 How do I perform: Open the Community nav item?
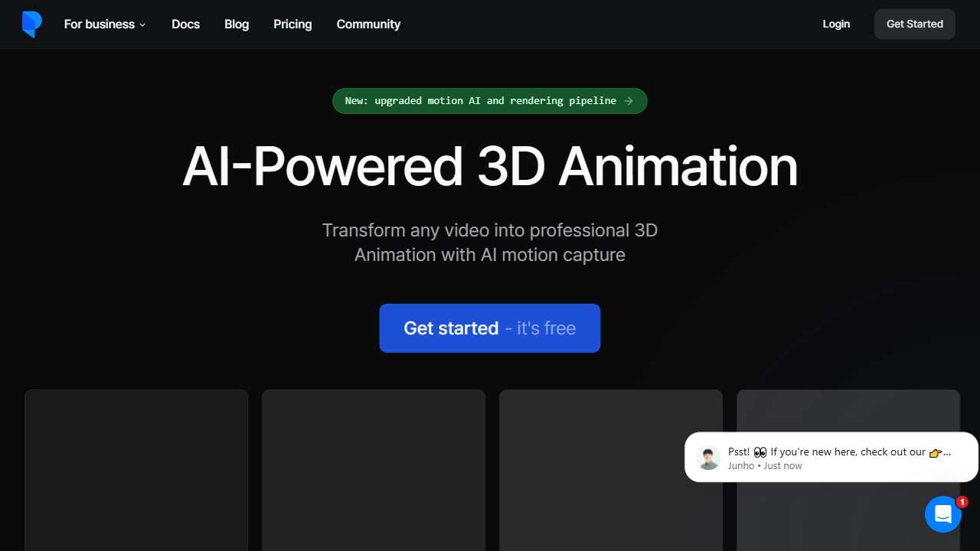pos(368,24)
